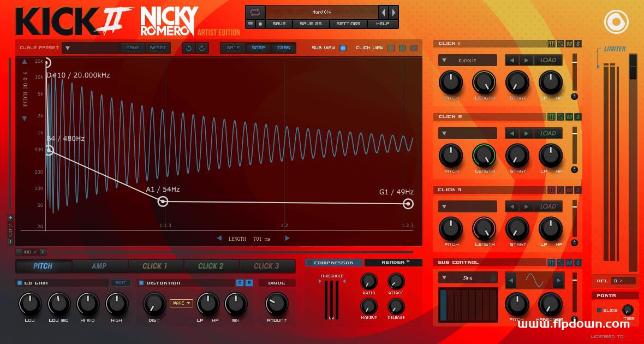
Task: Open the Curve Preset dropdown
Action: pos(68,48)
